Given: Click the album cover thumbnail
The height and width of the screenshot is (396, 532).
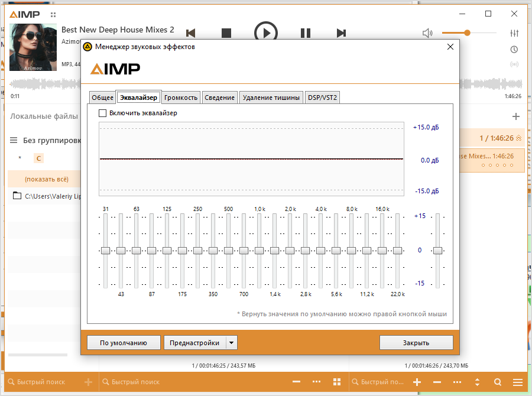Looking at the screenshot, I should click(x=33, y=47).
